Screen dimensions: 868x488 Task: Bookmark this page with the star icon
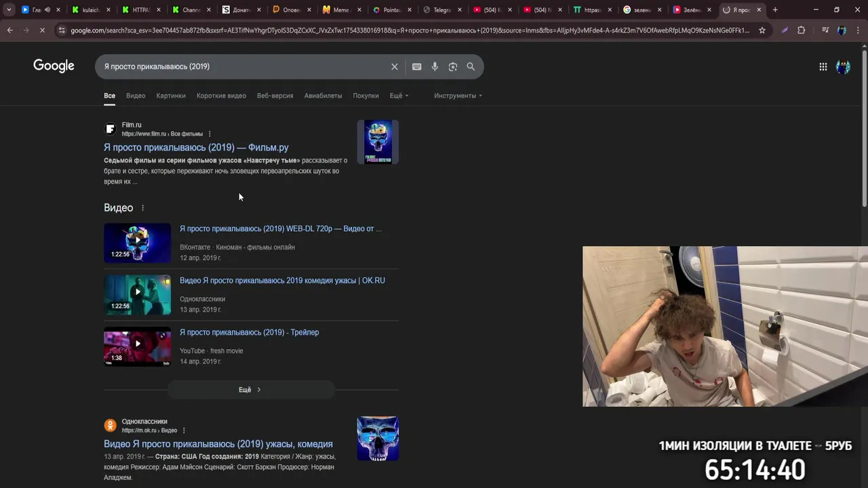762,30
